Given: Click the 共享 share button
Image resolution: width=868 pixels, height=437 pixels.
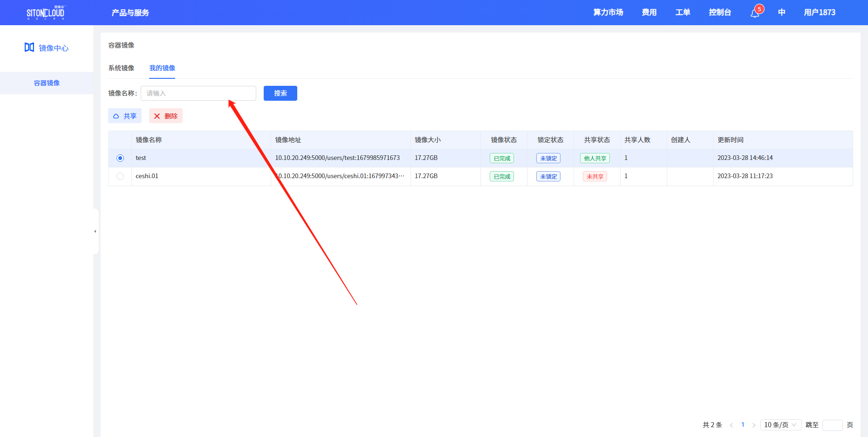Looking at the screenshot, I should (125, 116).
